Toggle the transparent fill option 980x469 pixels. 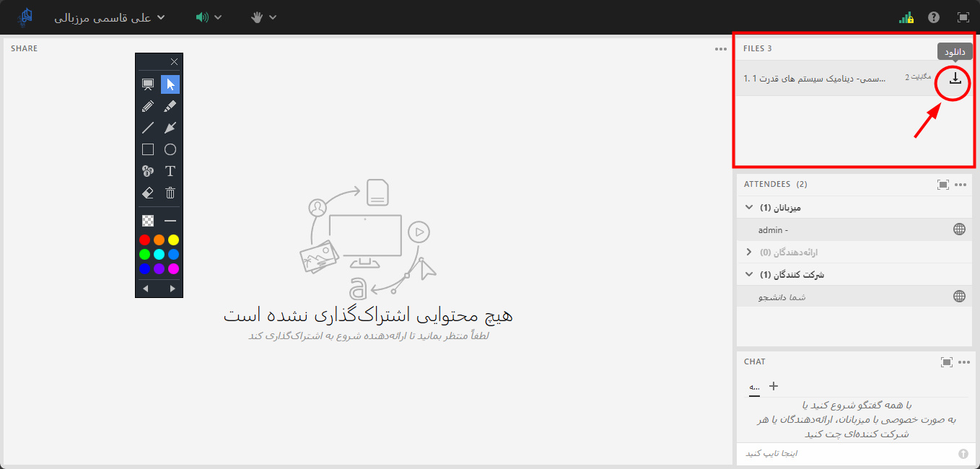click(x=148, y=221)
